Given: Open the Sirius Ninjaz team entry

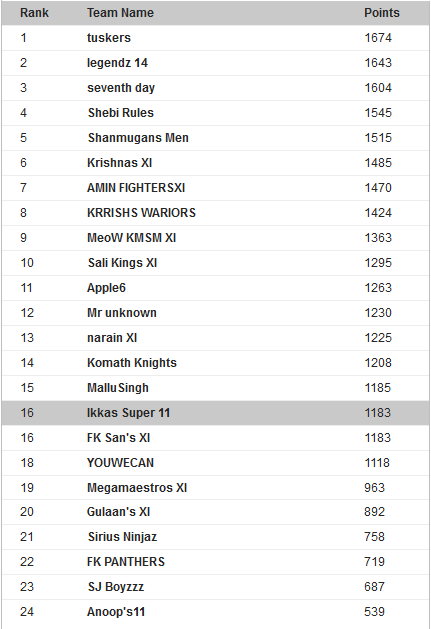Looking at the screenshot, I should (122, 537).
